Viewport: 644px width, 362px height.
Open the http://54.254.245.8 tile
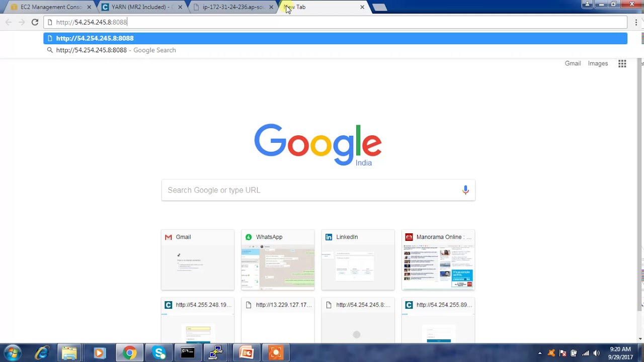[358, 320]
